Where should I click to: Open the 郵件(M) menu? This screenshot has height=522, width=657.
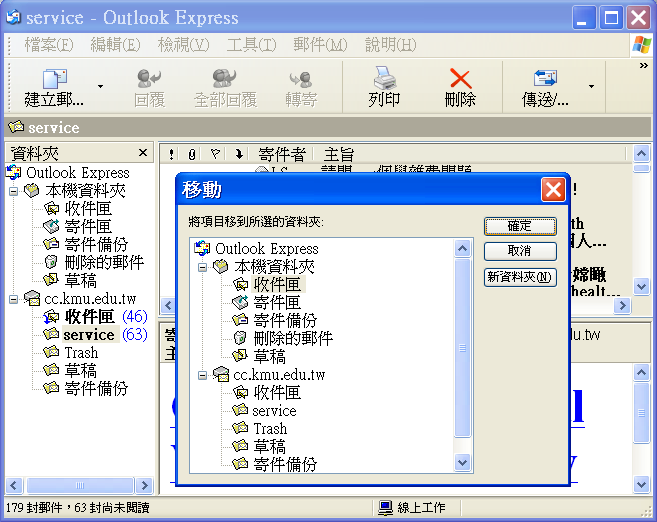tap(320, 44)
